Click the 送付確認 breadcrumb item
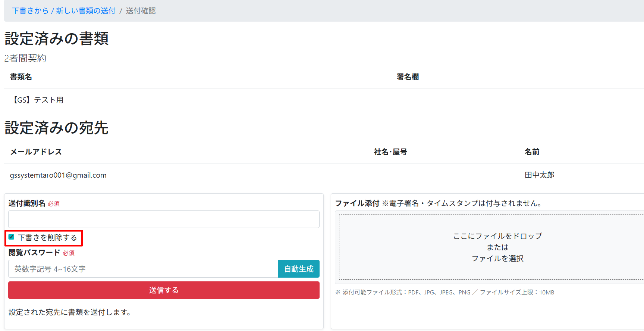 click(141, 11)
